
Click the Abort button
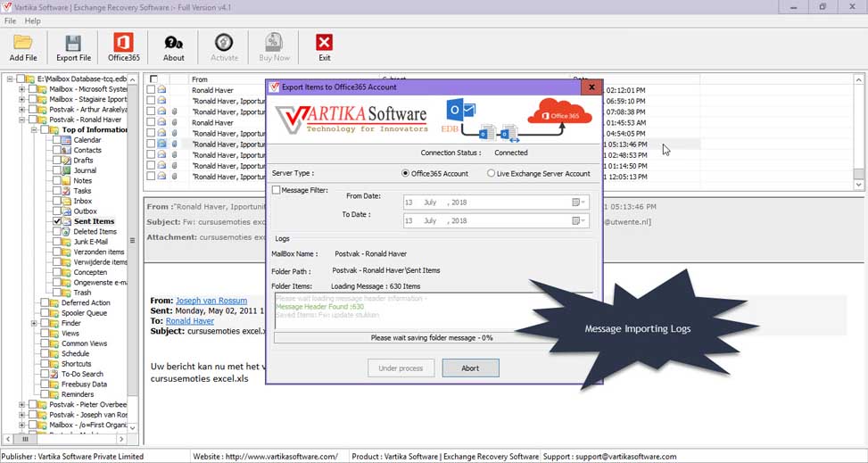click(470, 368)
